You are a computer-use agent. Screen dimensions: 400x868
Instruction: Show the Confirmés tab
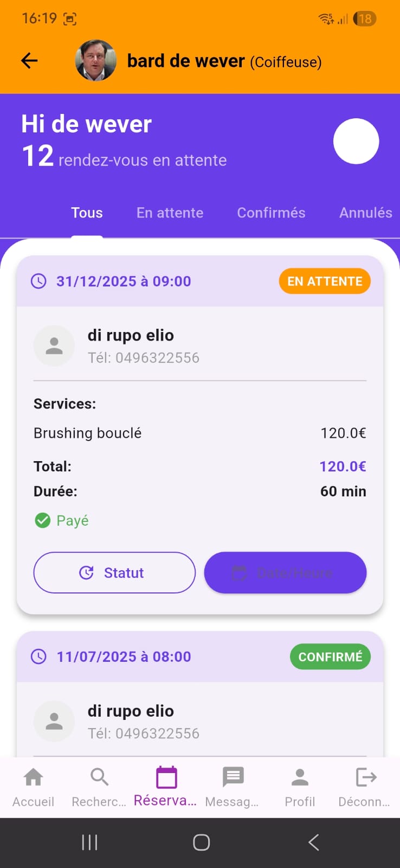[271, 213]
